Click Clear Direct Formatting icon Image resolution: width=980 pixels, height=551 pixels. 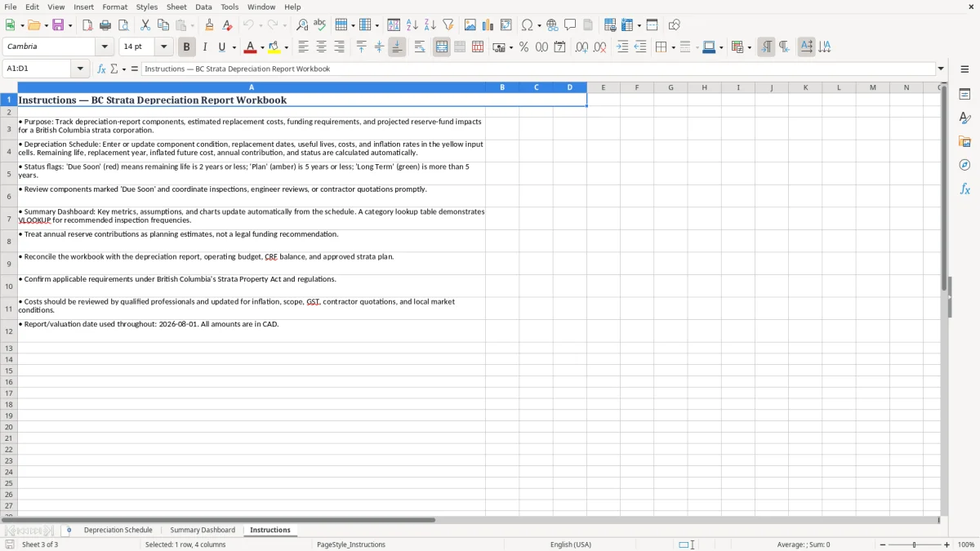228,25
